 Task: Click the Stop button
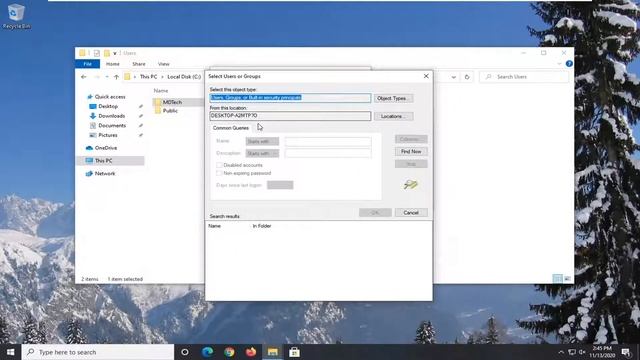point(411,164)
